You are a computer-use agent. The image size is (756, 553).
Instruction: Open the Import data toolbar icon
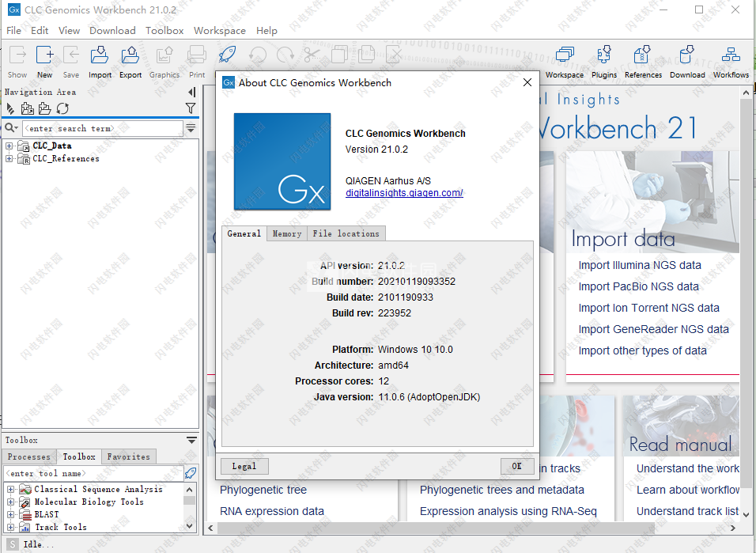click(100, 62)
